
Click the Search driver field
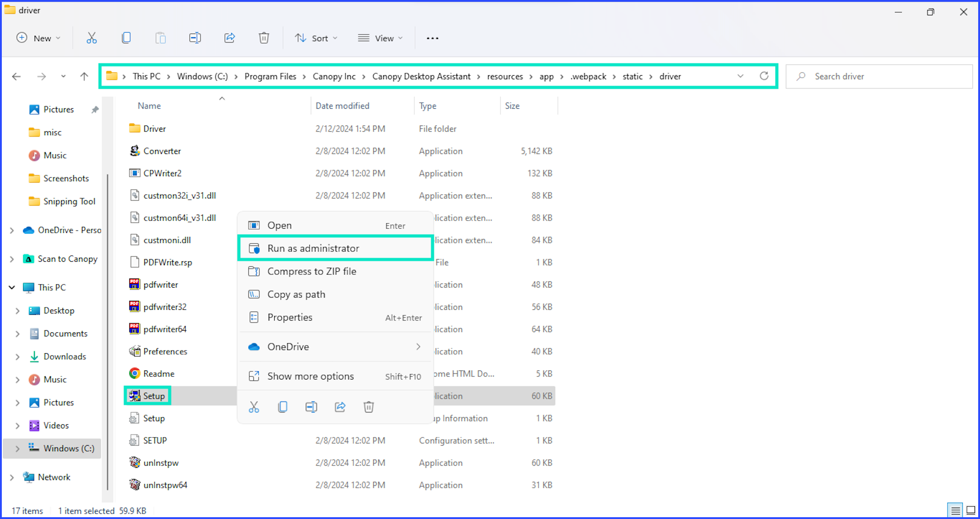[879, 76]
